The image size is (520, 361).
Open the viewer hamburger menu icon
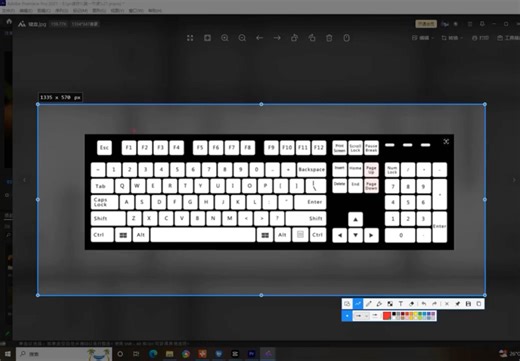pyautogui.click(x=470, y=24)
